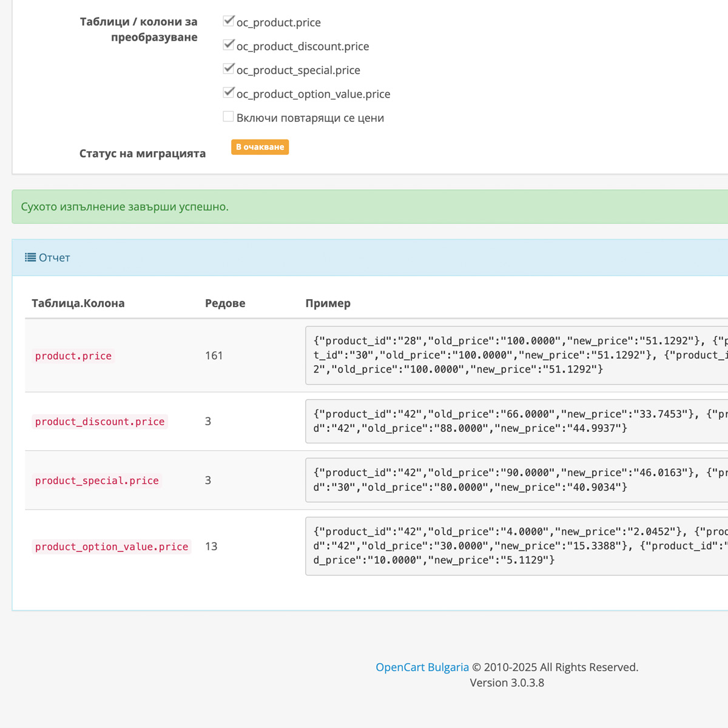
Task: Uncheck the oc_product.price checkbox
Action: point(229,21)
